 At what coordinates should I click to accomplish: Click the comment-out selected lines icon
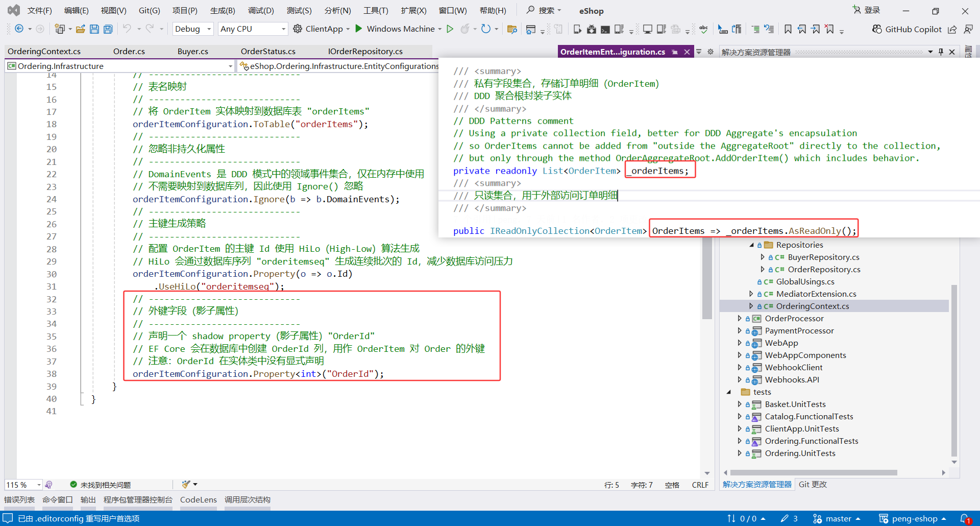coord(755,29)
